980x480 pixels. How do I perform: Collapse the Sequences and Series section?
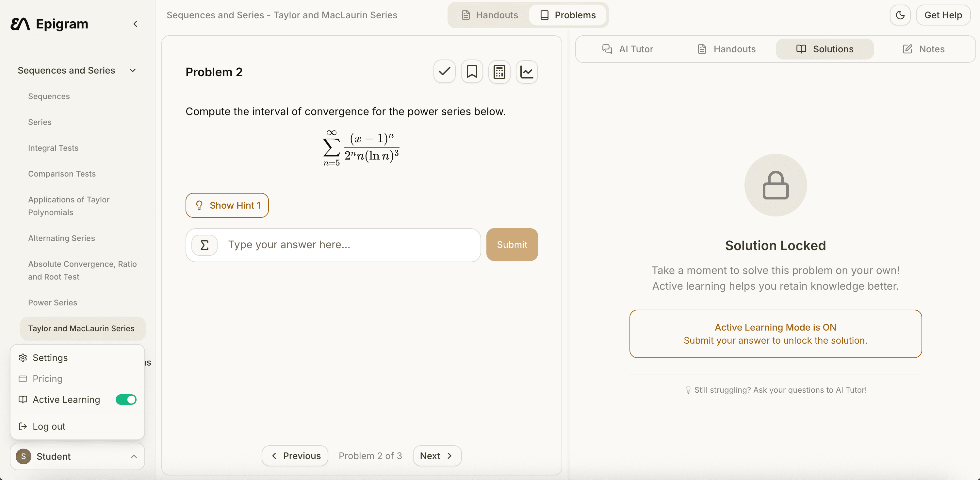[x=132, y=70]
